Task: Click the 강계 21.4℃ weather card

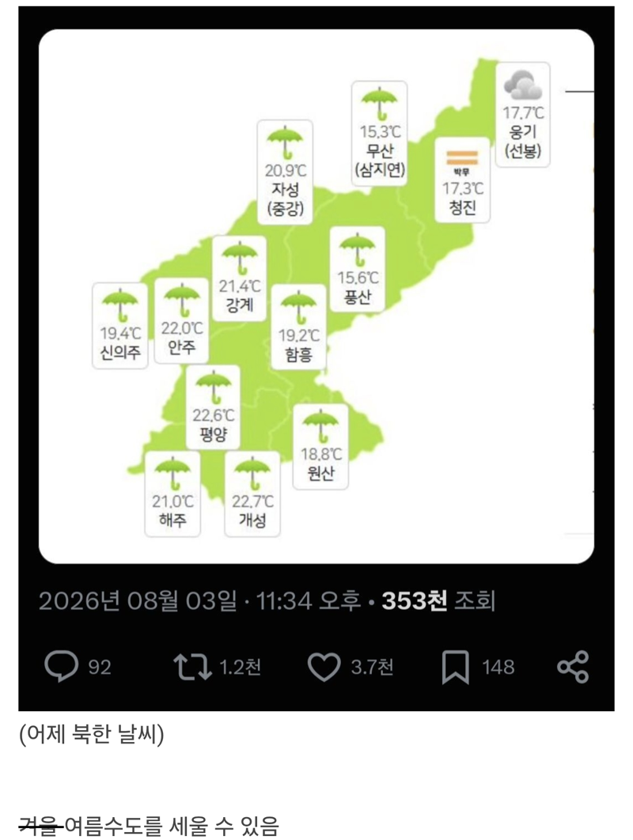Action: [239, 278]
